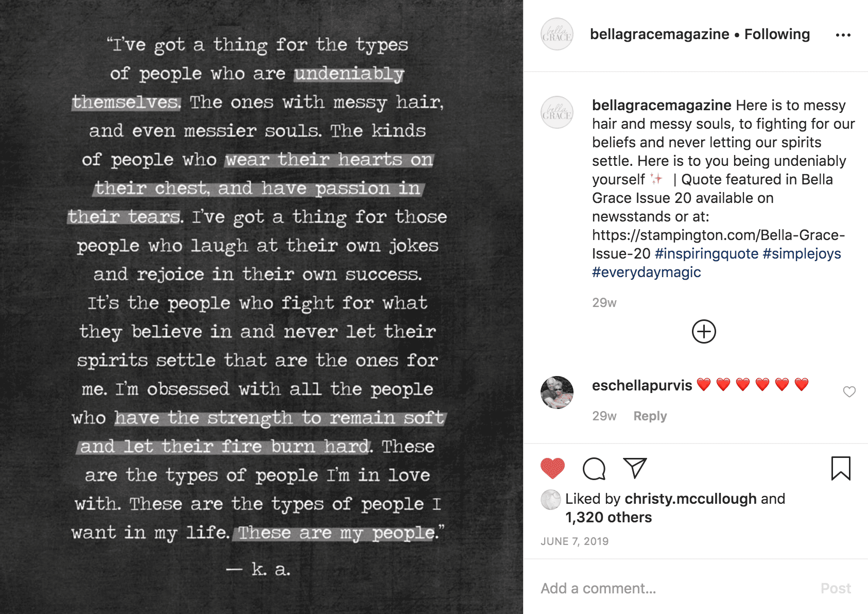Select the bellagracemagazine username in header
Image resolution: width=868 pixels, height=614 pixels.
coord(660,34)
